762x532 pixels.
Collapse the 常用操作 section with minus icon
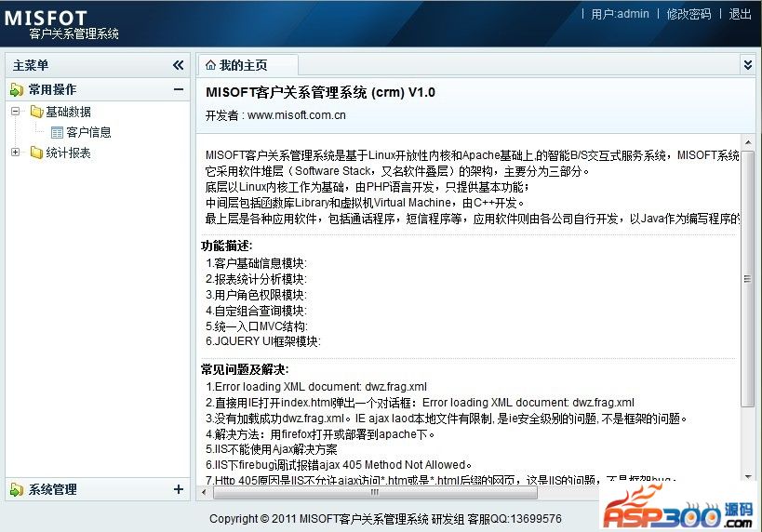coord(179,89)
